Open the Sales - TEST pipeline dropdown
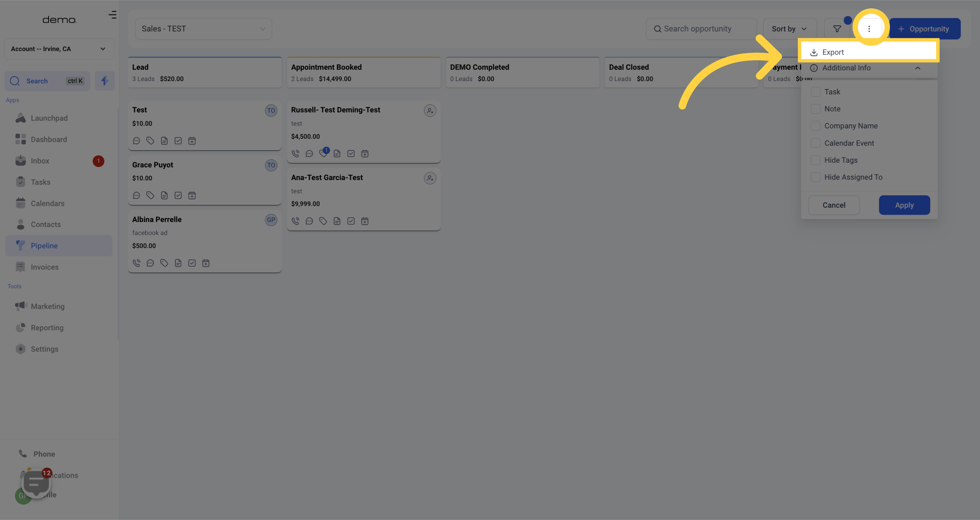This screenshot has height=520, width=980. click(x=203, y=29)
